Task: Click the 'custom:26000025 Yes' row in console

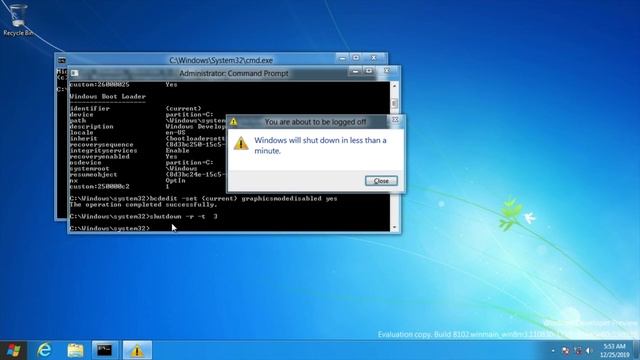Action: point(123,84)
